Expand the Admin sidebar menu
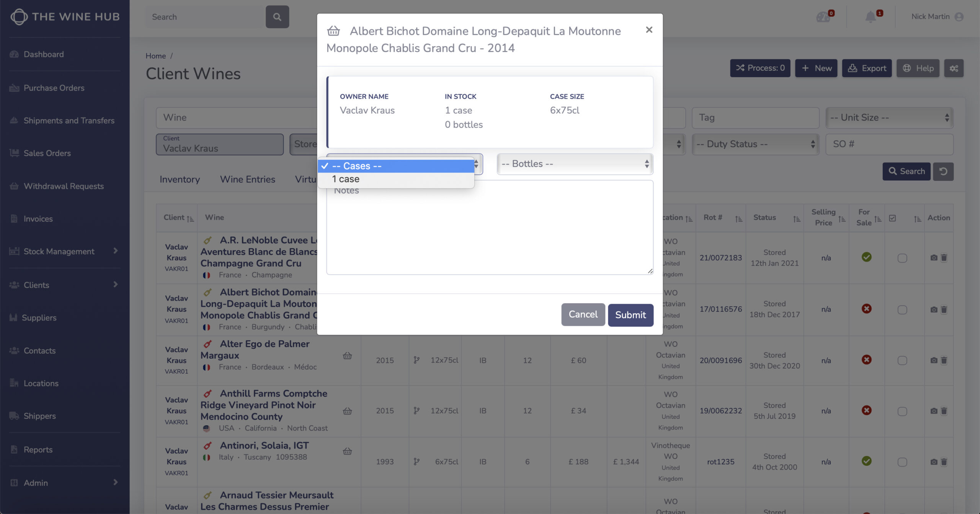Screen dimensions: 980x514 pos(64,483)
